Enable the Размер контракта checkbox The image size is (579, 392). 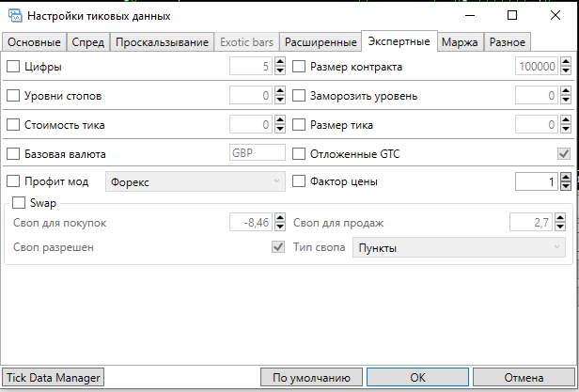299,67
